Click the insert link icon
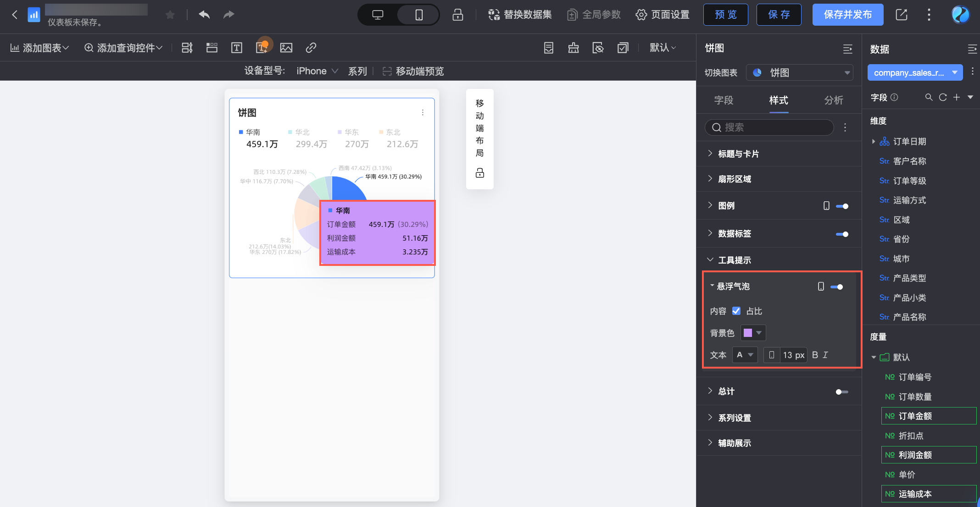Viewport: 980px width, 507px height. click(311, 48)
